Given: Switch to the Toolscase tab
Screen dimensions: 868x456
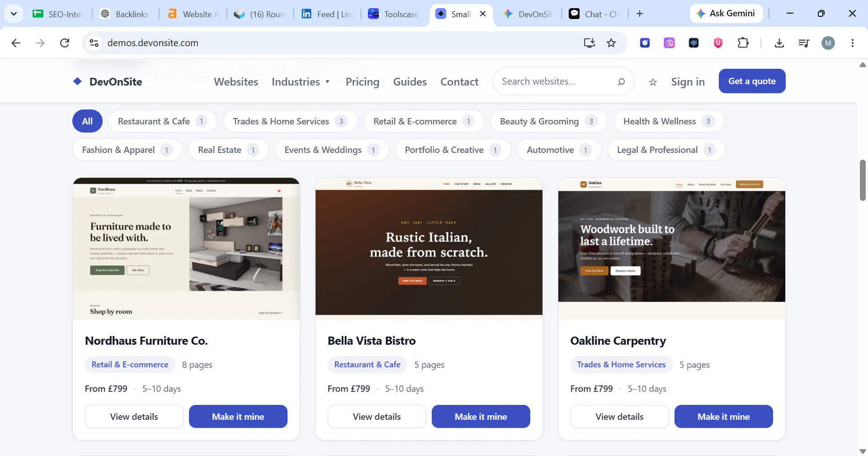Looking at the screenshot, I should click(394, 14).
